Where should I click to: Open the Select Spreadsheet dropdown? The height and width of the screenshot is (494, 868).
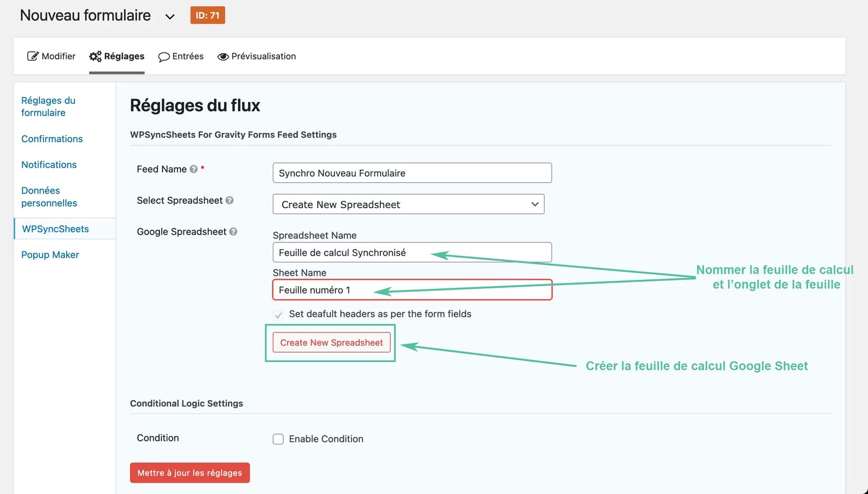coord(409,204)
